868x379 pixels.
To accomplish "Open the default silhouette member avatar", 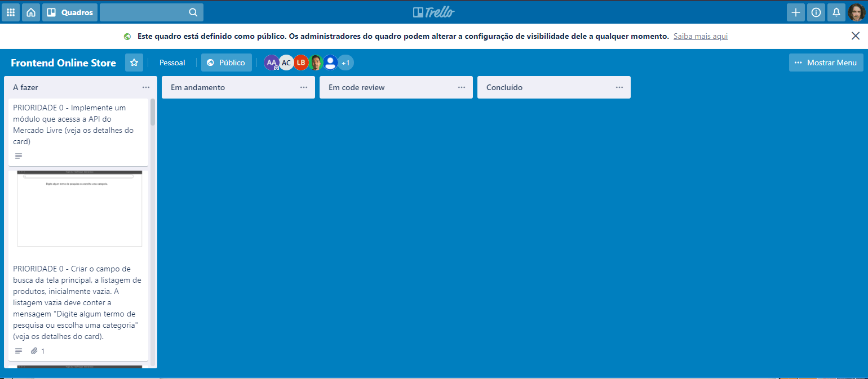I will pos(330,63).
